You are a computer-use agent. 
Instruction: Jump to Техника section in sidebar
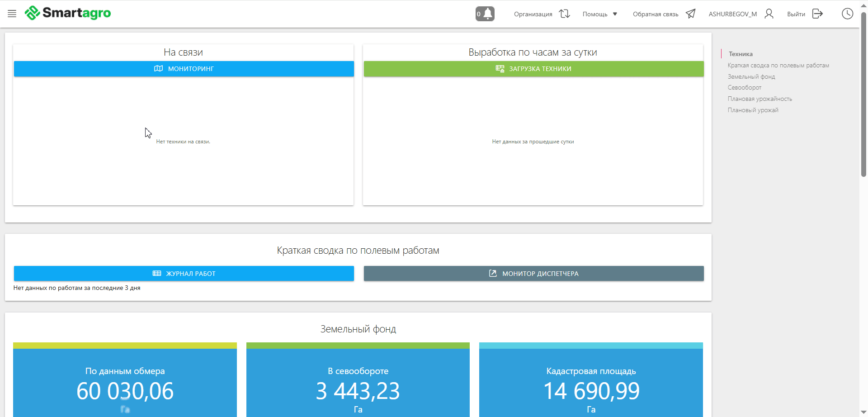741,54
